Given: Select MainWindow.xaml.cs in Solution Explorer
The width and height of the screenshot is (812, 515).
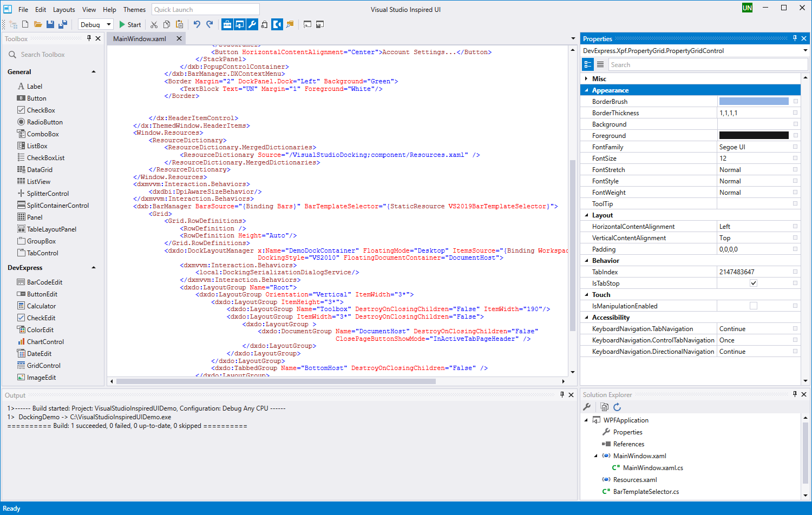Looking at the screenshot, I should (652, 468).
